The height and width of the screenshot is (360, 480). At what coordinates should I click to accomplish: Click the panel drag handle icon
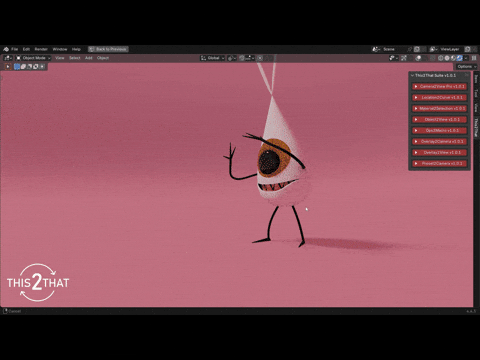pos(467,75)
